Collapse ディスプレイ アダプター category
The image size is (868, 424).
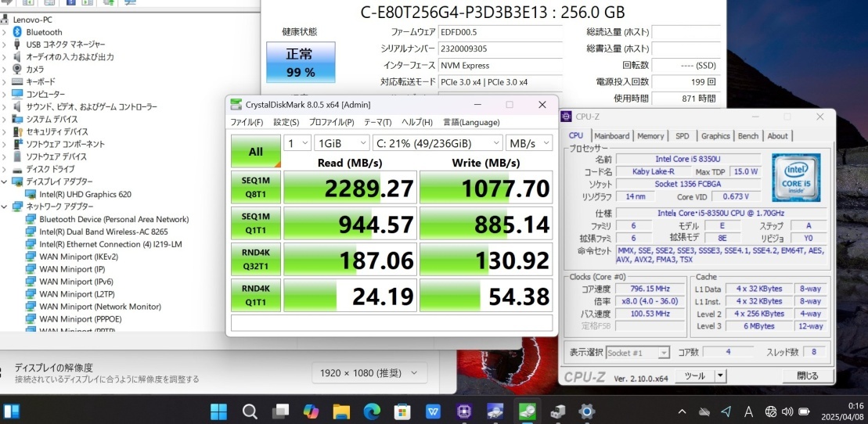[5, 181]
